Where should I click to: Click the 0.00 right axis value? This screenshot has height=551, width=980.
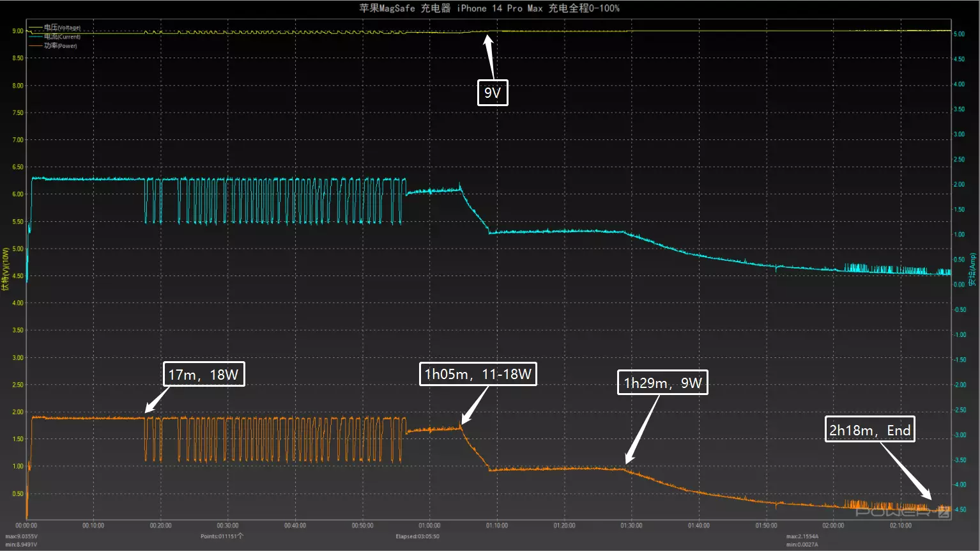point(959,284)
